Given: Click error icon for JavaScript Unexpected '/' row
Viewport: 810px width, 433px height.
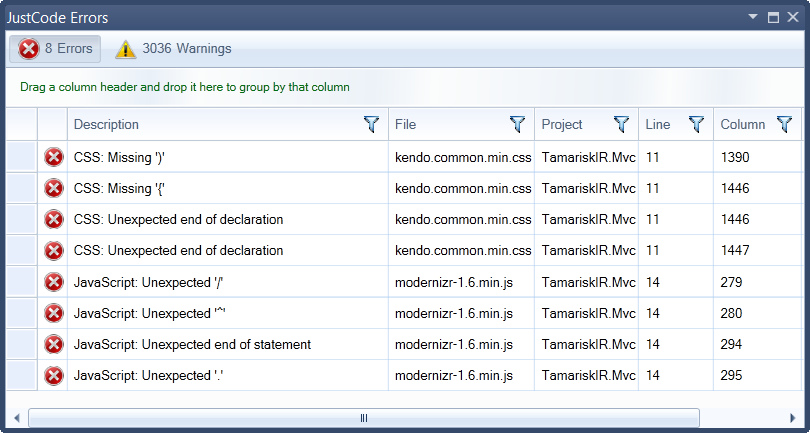Looking at the screenshot, I should pos(54,282).
